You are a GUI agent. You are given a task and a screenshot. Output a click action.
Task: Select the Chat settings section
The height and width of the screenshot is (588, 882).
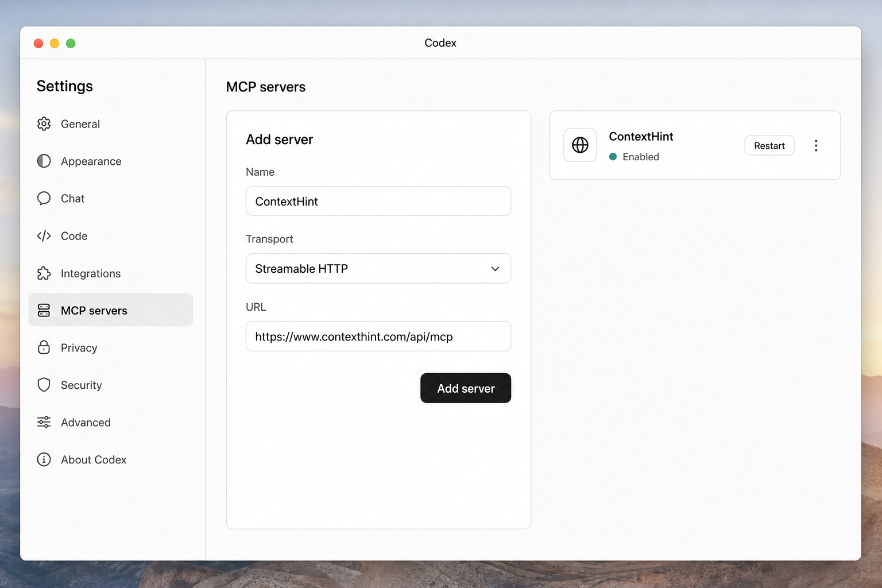coord(111,199)
